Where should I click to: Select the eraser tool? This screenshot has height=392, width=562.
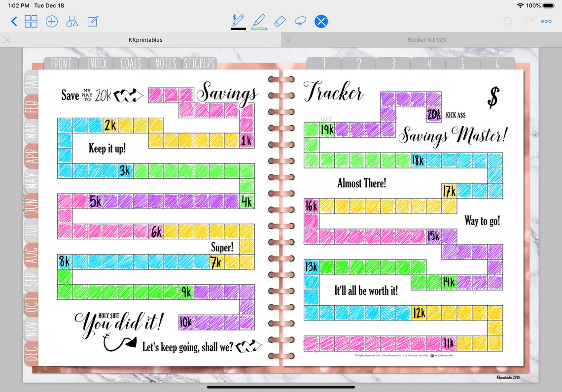point(280,21)
